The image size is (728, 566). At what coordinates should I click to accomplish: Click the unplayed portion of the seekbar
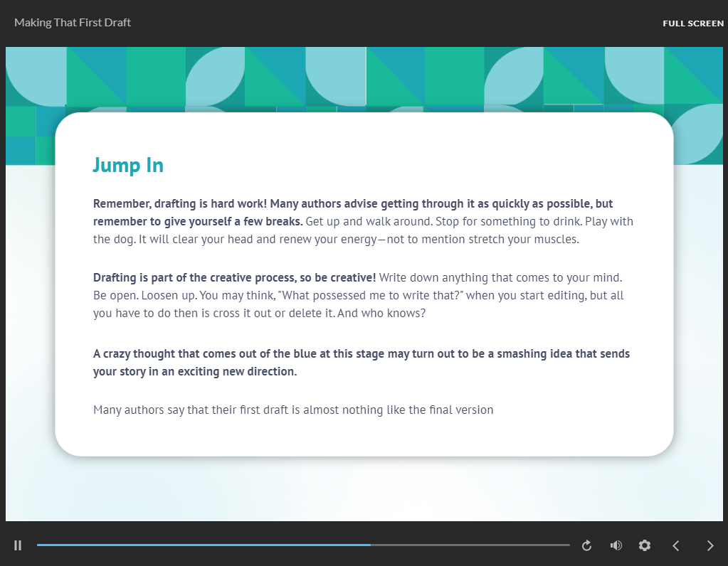[470, 545]
